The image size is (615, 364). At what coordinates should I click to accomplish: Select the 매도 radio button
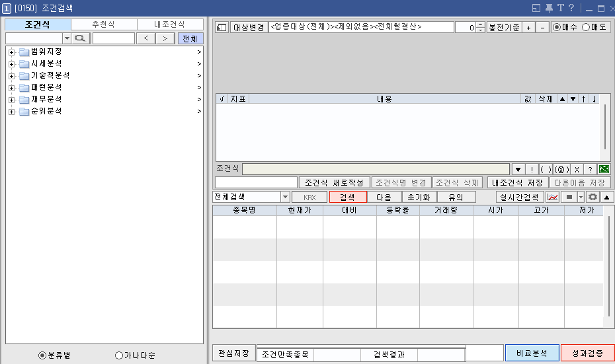click(586, 28)
